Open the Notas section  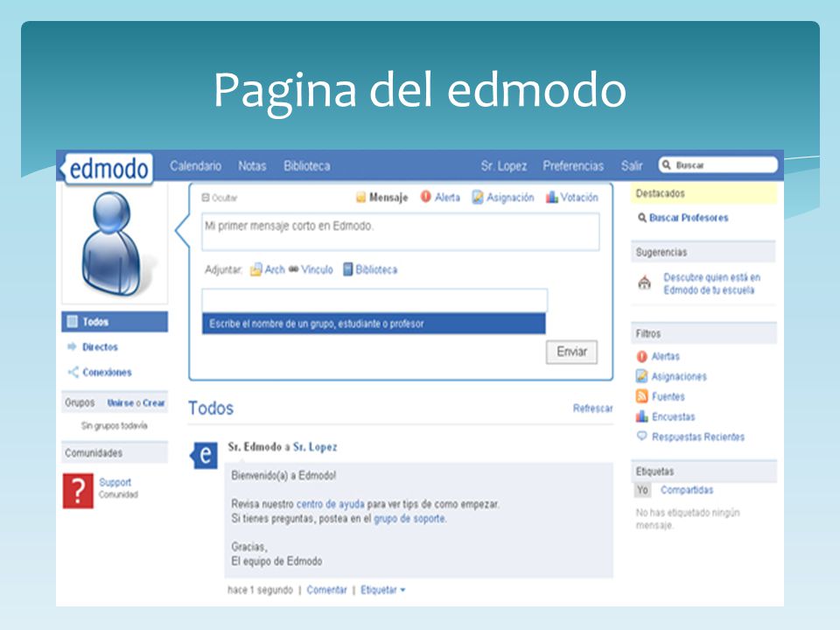[252, 166]
